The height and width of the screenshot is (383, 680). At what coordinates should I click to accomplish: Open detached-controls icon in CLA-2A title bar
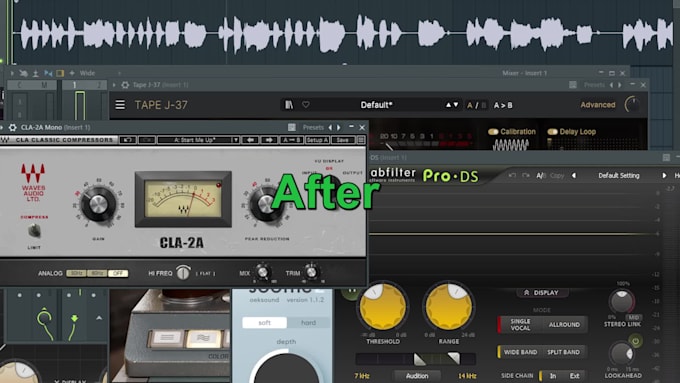click(292, 127)
